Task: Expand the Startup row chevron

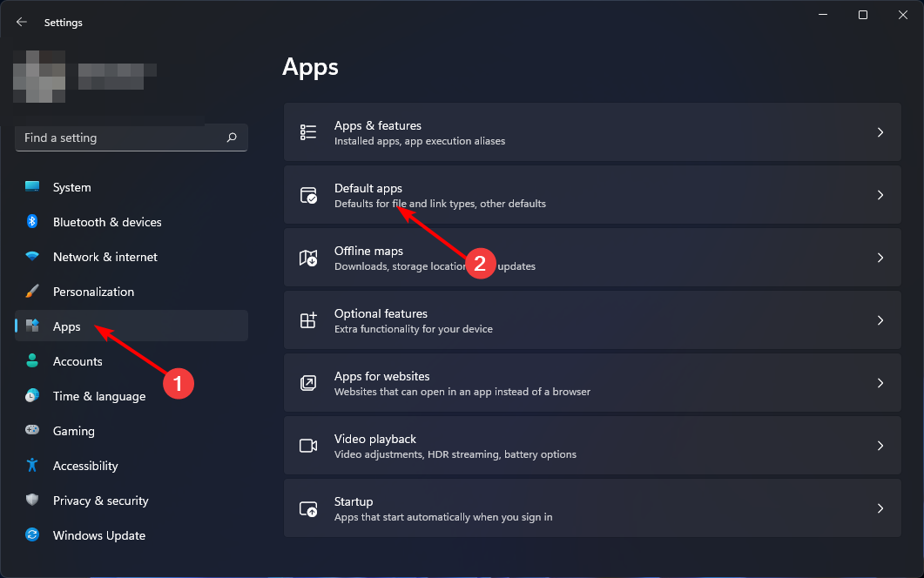Action: coord(880,508)
